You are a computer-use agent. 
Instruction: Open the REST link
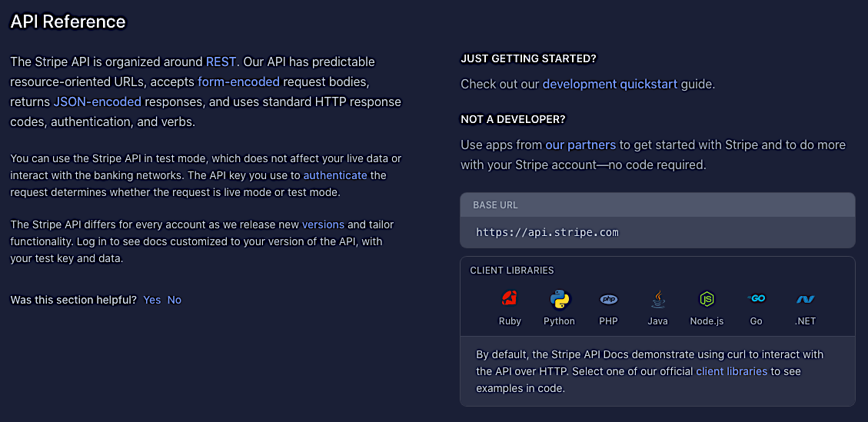coord(221,61)
